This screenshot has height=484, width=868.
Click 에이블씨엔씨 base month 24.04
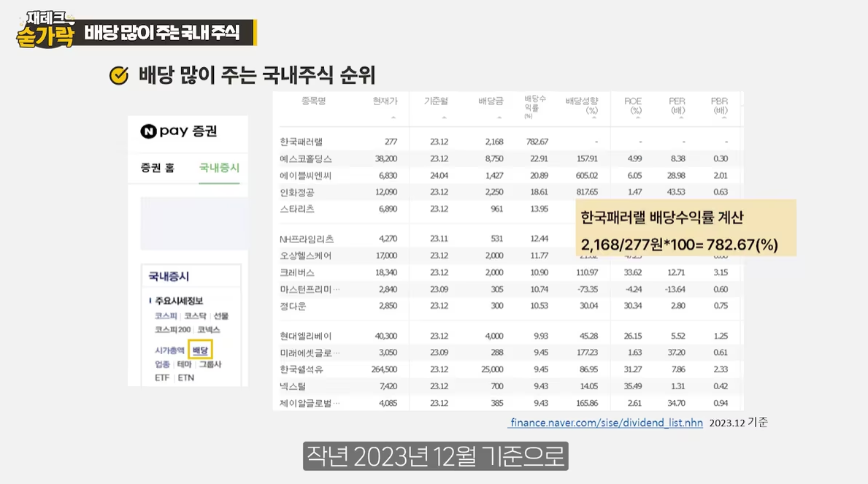[x=439, y=175]
